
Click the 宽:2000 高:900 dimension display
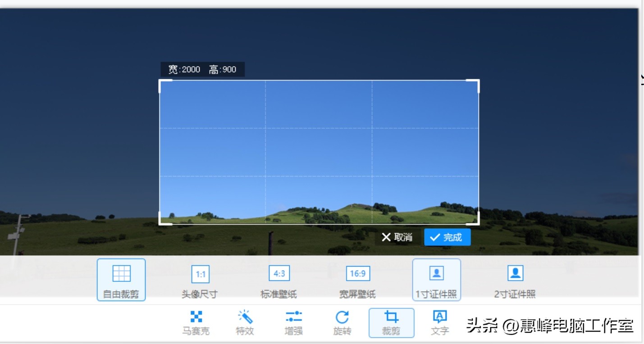(x=203, y=69)
